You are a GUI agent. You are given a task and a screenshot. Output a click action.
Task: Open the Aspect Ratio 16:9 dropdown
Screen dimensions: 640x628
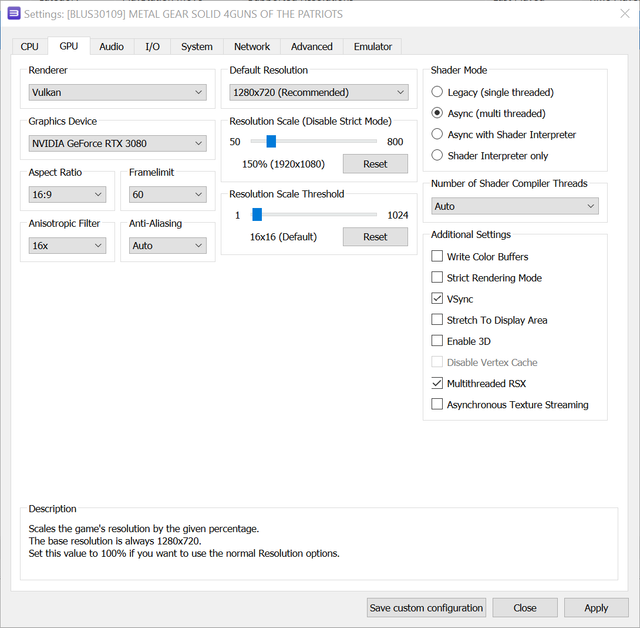tap(67, 194)
